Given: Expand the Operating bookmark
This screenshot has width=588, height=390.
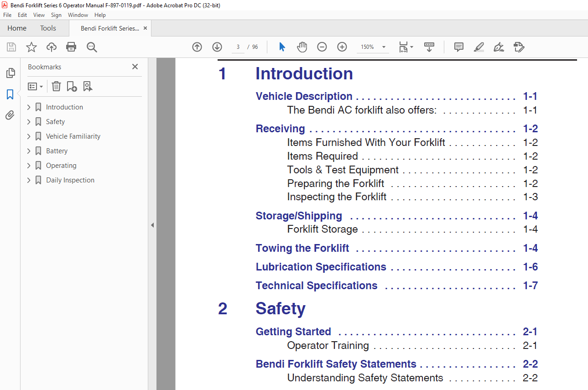Looking at the screenshot, I should [x=29, y=166].
